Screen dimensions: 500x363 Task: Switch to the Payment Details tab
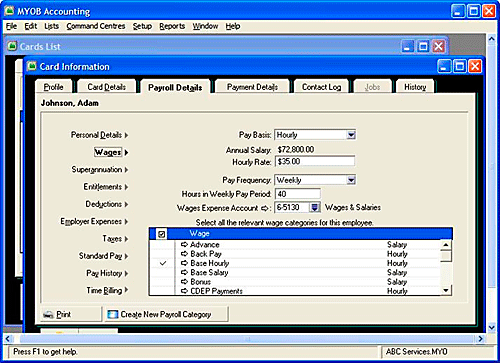click(252, 87)
